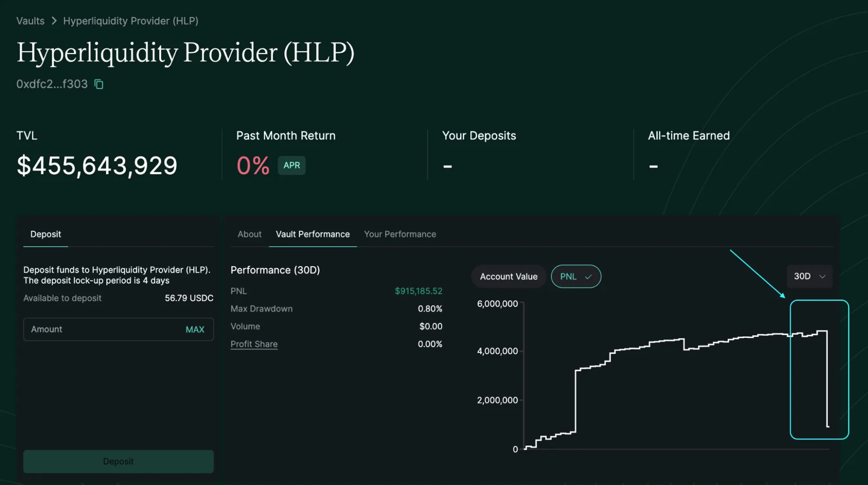
Task: Click the checkmark icon in PNL pill
Action: (588, 277)
